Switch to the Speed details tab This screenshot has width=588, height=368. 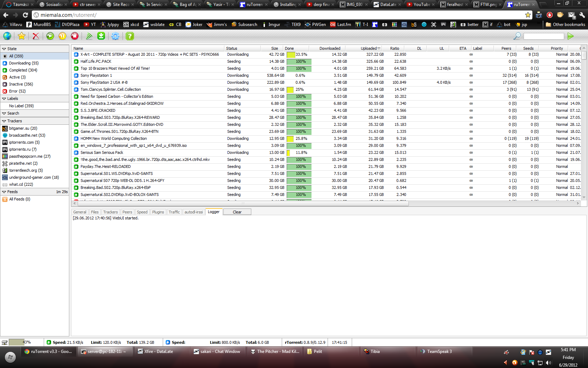pyautogui.click(x=142, y=212)
